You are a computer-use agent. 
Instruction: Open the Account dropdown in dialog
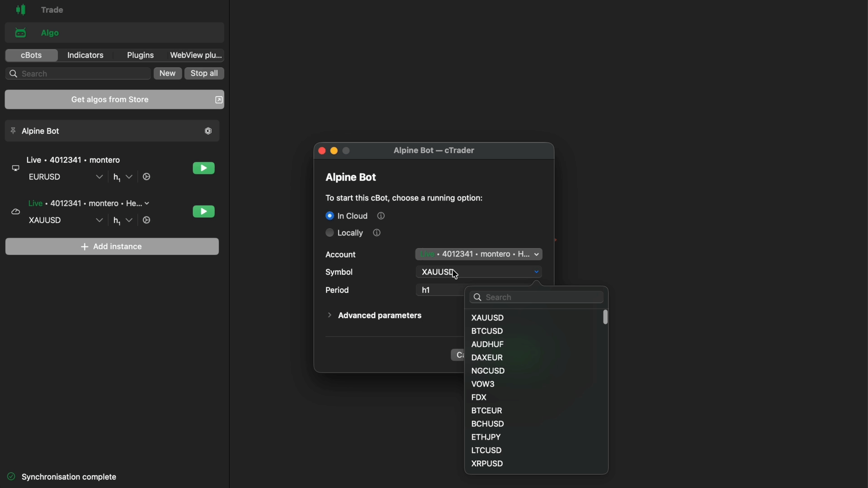coord(479,254)
